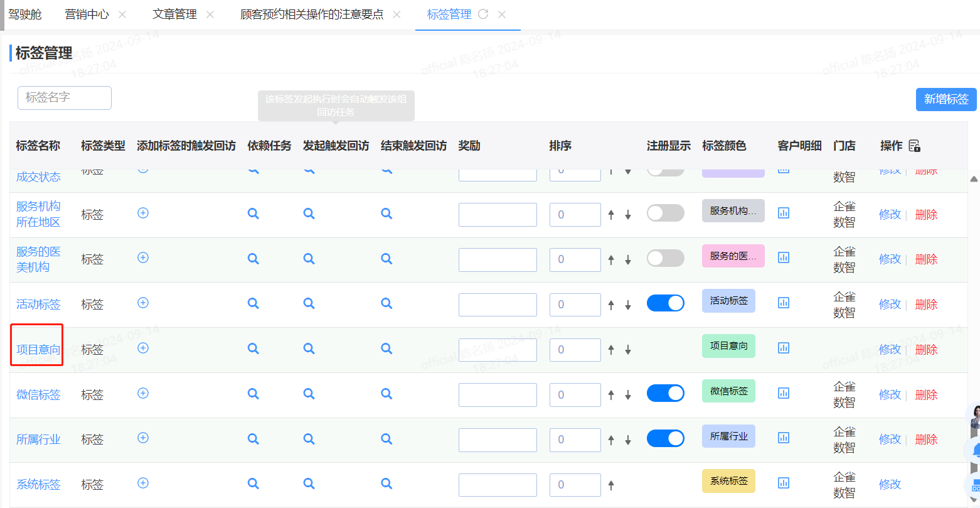Click 修改 link for 系统标签 row

point(890,484)
